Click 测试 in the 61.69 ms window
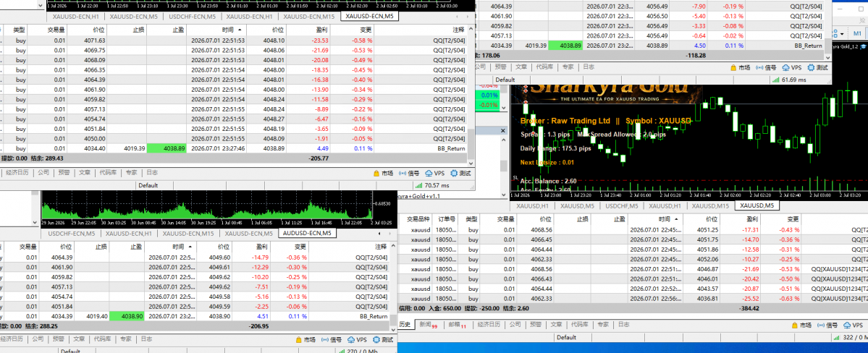 818,67
